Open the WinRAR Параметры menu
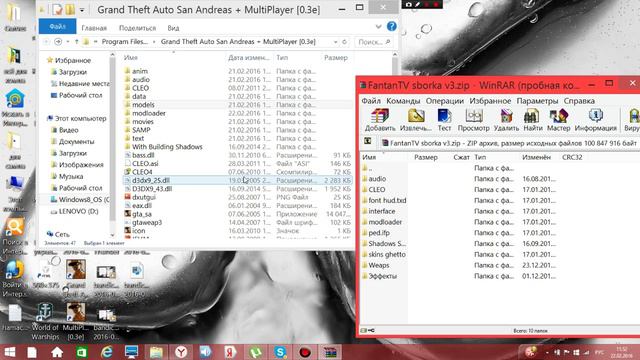This screenshot has width=640, height=360. 537,101
